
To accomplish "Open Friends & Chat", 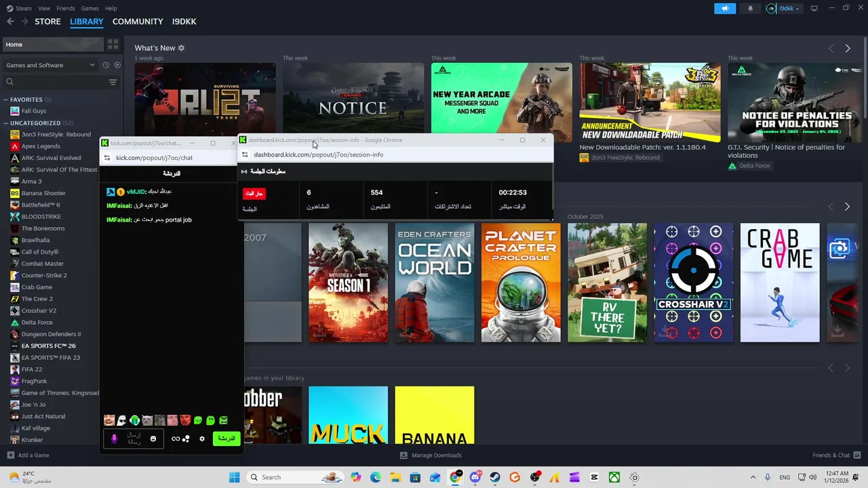I will click(836, 455).
